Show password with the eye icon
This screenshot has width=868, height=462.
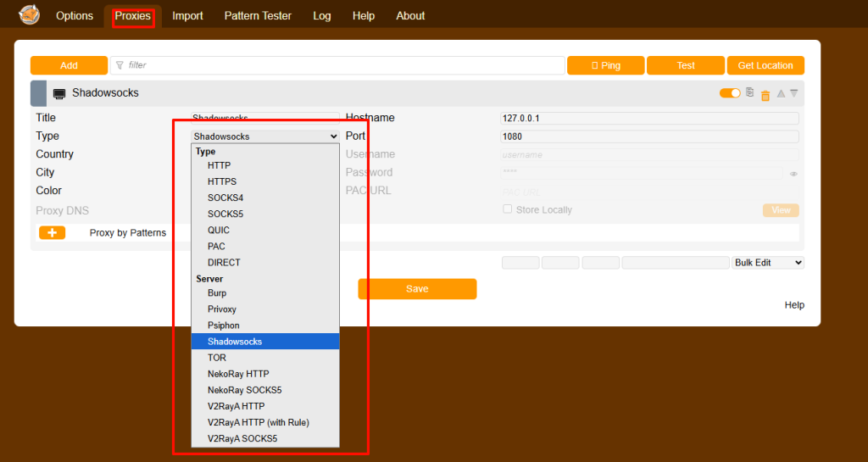point(794,173)
